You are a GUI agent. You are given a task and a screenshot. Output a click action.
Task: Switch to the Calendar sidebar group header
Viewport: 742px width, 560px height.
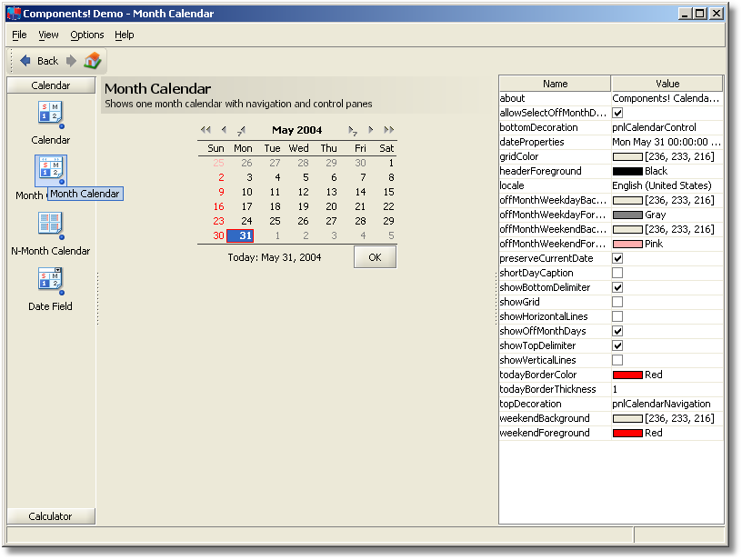coord(51,85)
